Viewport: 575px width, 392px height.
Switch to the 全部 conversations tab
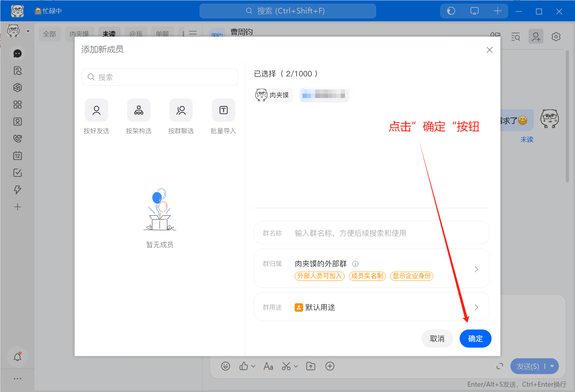[49, 34]
